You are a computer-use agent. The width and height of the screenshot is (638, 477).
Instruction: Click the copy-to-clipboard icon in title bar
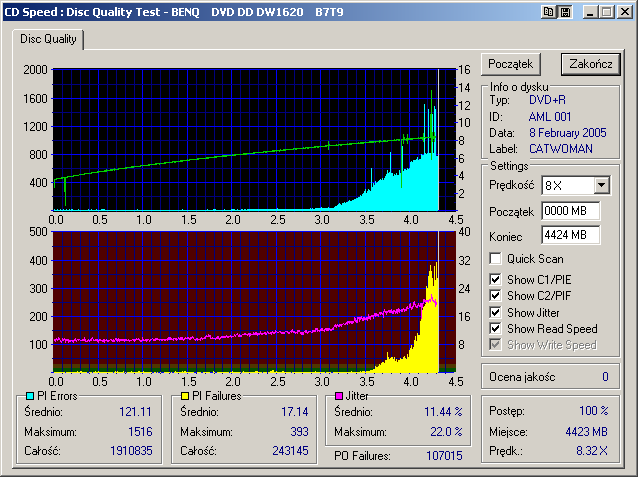[x=548, y=12]
